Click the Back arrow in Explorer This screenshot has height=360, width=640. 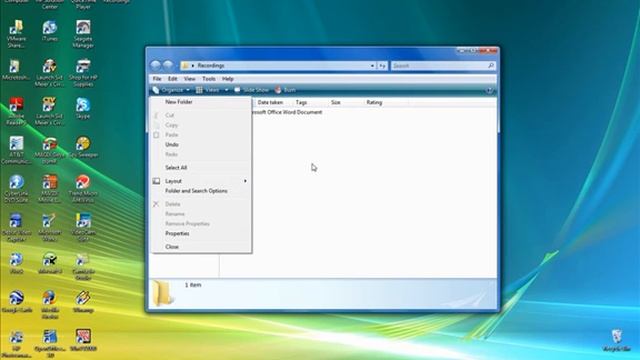tap(156, 65)
